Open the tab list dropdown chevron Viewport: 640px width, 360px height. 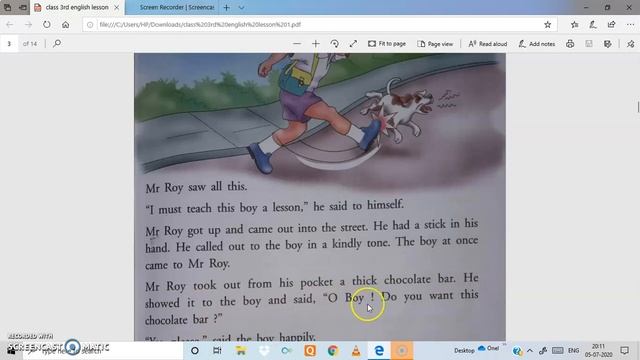tap(241, 7)
